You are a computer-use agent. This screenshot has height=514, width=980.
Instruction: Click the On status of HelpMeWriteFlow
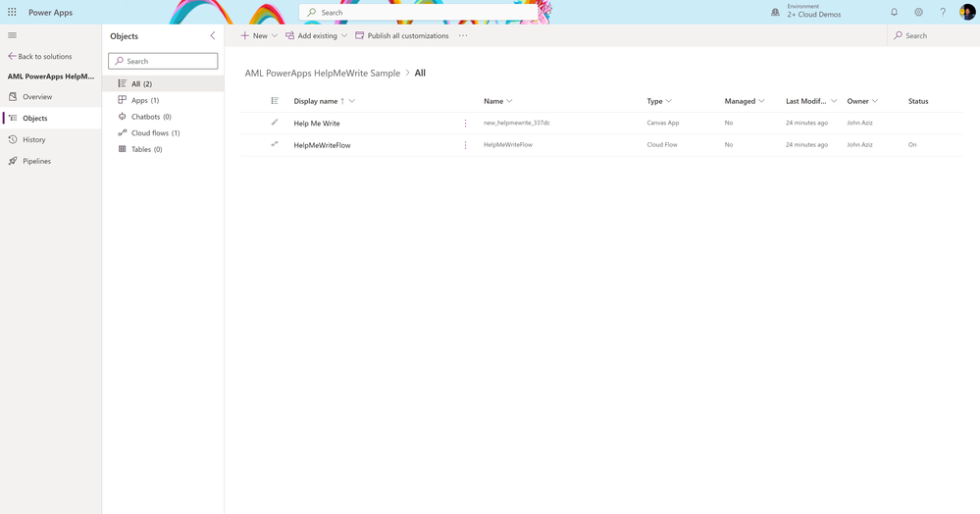(912, 145)
